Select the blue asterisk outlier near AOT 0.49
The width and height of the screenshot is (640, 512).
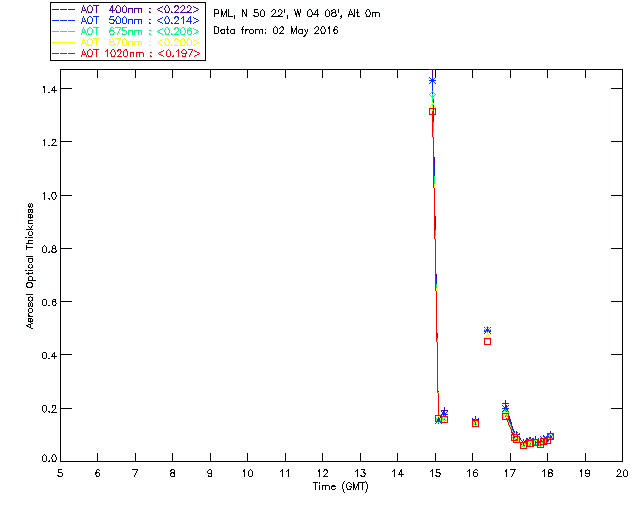487,330
